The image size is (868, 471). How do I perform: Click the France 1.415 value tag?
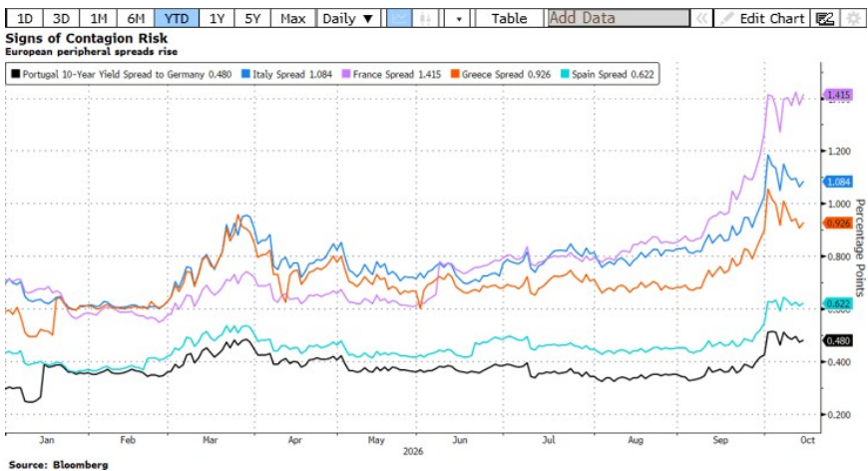coord(838,95)
